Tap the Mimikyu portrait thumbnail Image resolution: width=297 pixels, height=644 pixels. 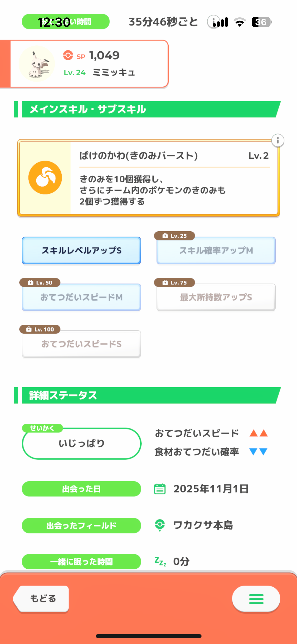tap(37, 64)
